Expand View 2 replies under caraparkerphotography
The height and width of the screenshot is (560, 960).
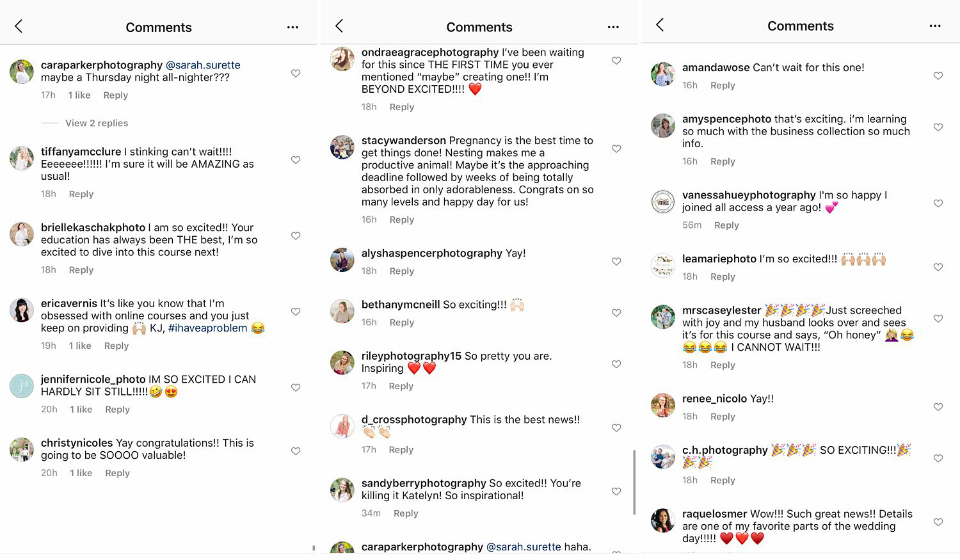[97, 123]
